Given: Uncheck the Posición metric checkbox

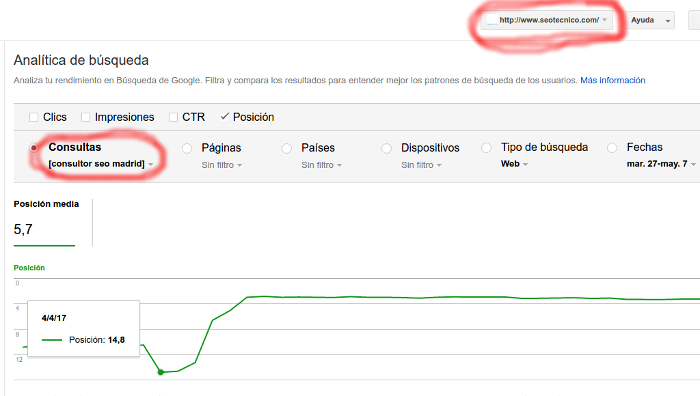Looking at the screenshot, I should (225, 117).
